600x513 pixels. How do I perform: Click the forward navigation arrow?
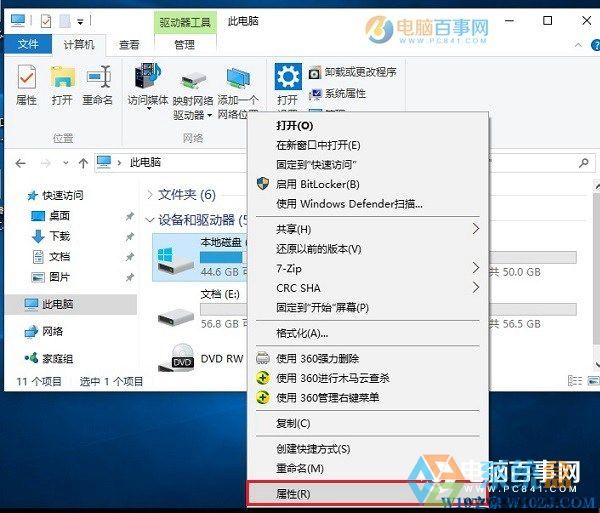[x=46, y=163]
